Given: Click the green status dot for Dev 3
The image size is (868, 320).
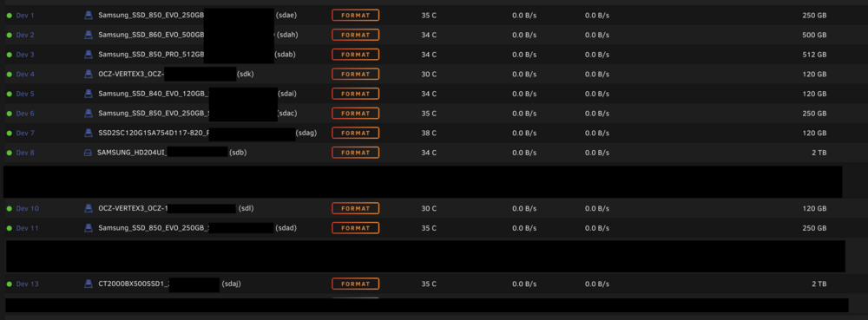Looking at the screenshot, I should click(9, 55).
